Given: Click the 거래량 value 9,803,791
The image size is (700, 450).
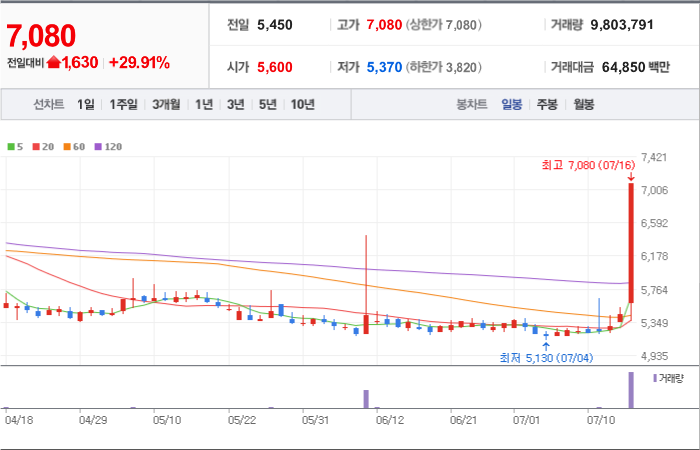Looking at the screenshot, I should coord(622,25).
